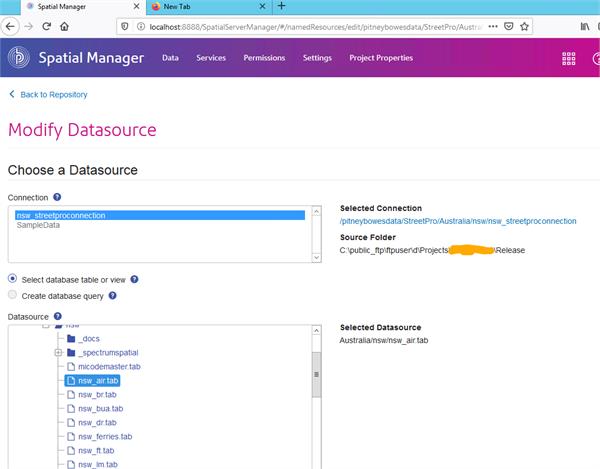Click help icon beside Select database table

(x=134, y=279)
